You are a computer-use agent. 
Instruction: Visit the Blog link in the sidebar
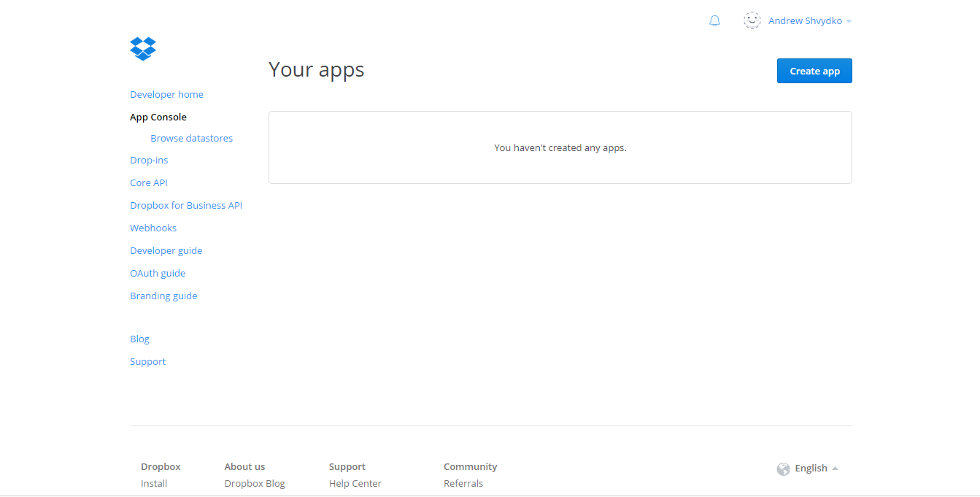click(x=139, y=339)
